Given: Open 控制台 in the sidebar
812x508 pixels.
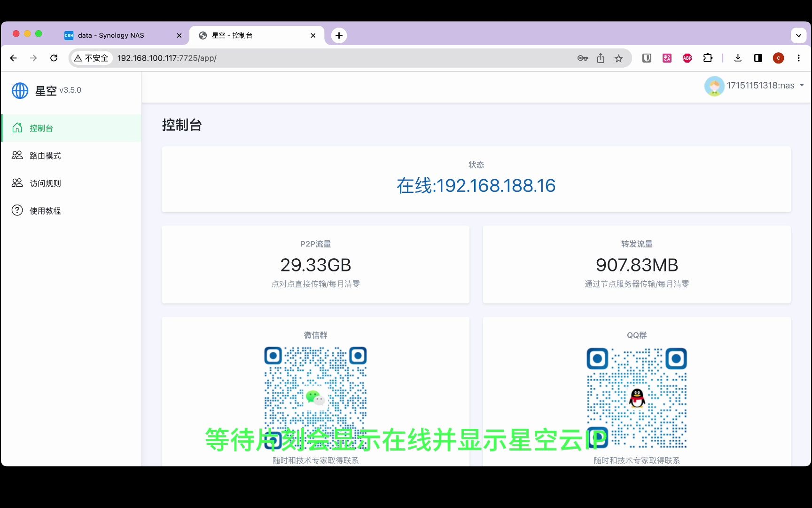Looking at the screenshot, I should (71, 128).
